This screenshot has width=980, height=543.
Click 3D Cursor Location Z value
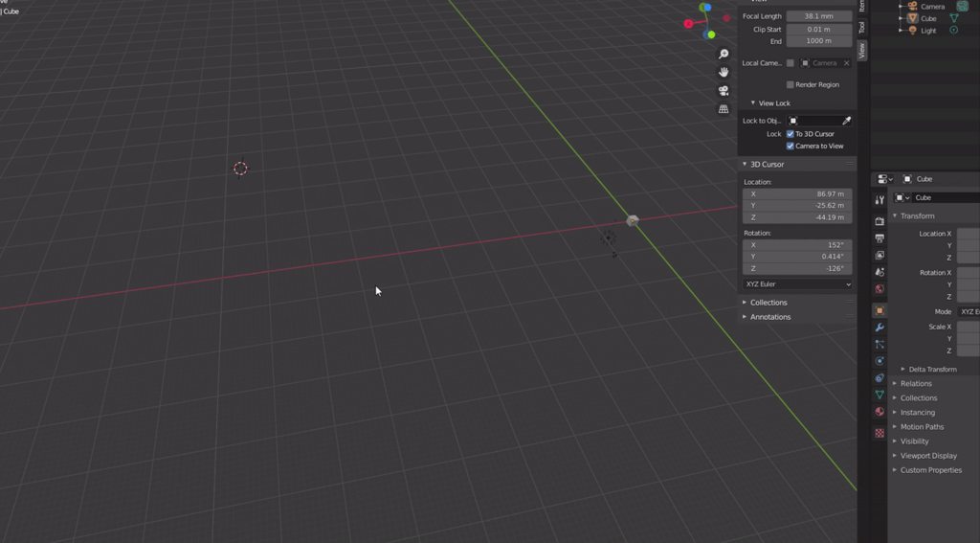pyautogui.click(x=797, y=217)
